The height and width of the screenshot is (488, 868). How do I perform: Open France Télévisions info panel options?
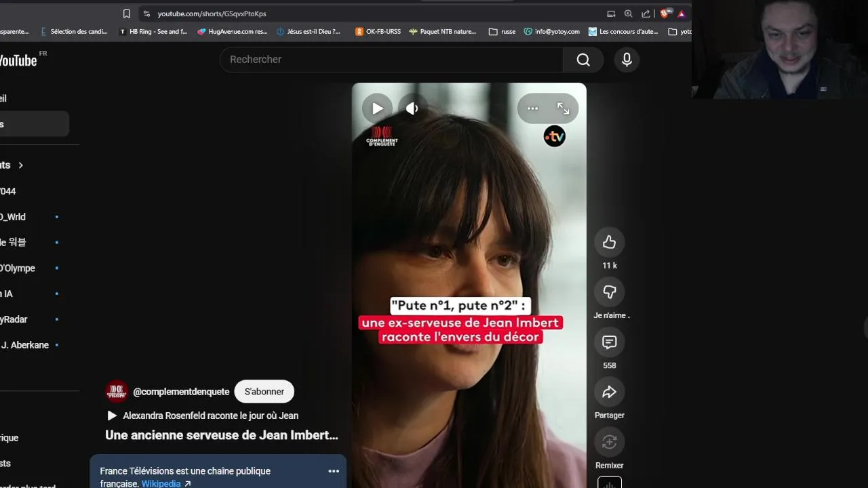pyautogui.click(x=334, y=471)
